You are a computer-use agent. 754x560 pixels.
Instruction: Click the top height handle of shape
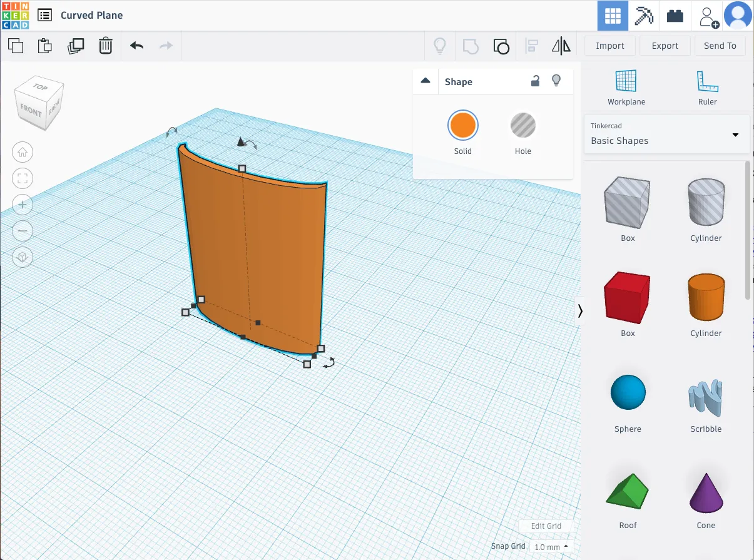point(242,168)
